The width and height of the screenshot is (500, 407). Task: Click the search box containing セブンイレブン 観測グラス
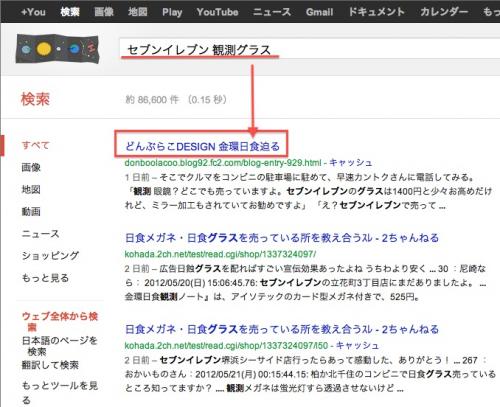310,50
